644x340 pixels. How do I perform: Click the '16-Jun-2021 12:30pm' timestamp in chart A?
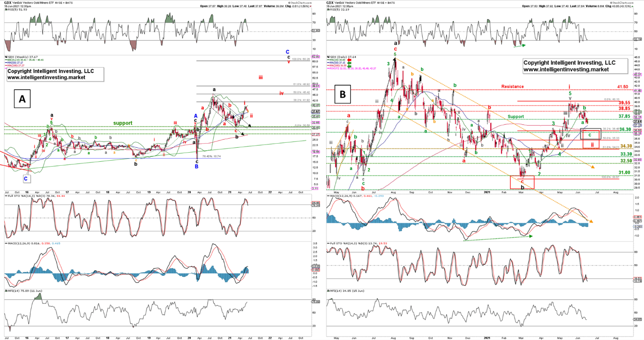[18, 6]
